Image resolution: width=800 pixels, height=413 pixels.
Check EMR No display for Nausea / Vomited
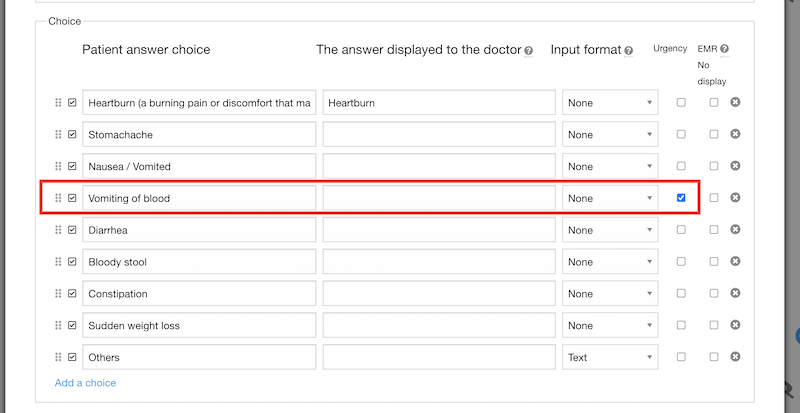click(713, 166)
